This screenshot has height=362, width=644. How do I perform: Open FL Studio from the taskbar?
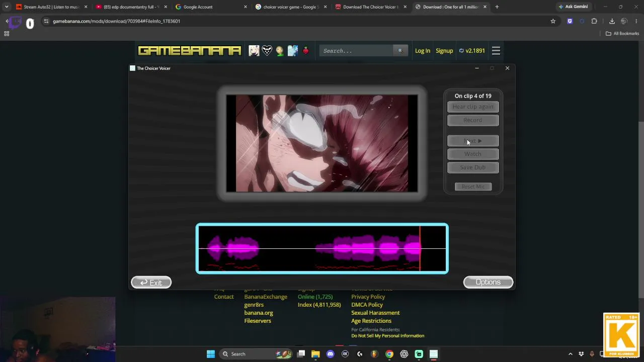tap(374, 354)
